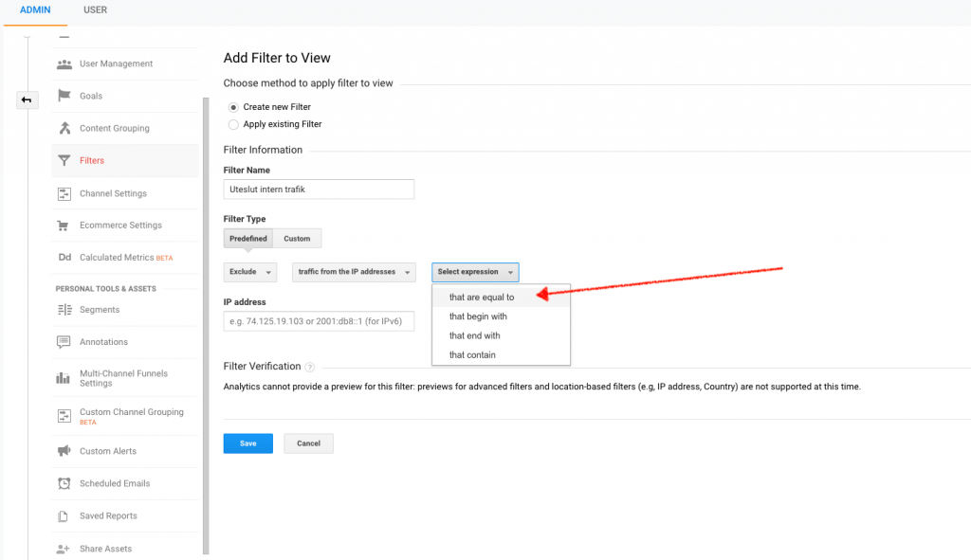Click the Calculated Metrics Dd icon
971x560 pixels.
(64, 258)
